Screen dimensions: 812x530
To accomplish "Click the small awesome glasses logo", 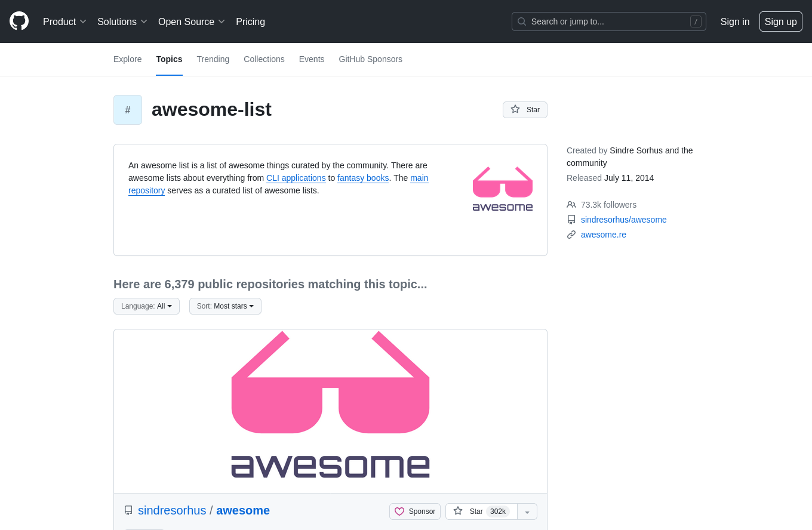I will tap(503, 189).
